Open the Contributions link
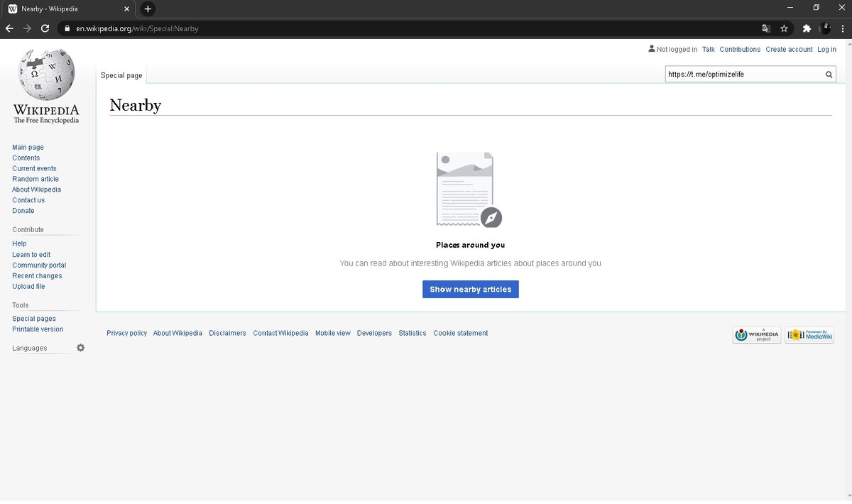The height and width of the screenshot is (504, 852). pos(740,50)
